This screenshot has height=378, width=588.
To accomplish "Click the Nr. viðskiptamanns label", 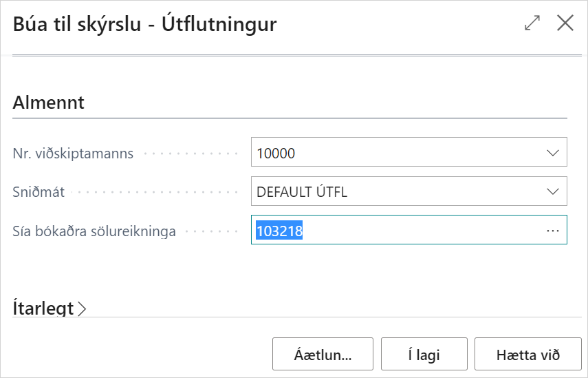I will click(74, 153).
